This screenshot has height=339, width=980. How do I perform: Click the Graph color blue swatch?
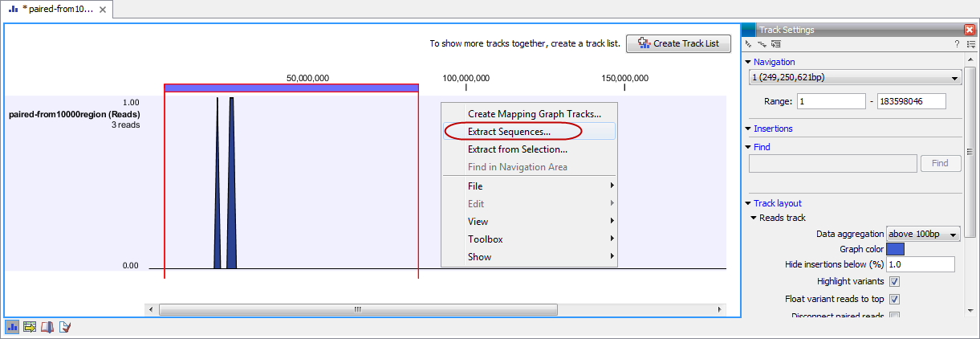[x=895, y=249]
